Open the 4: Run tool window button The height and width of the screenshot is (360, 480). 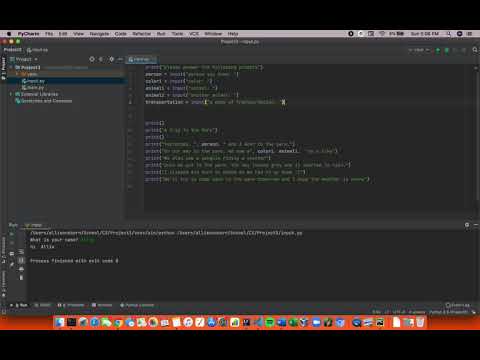click(x=19, y=305)
